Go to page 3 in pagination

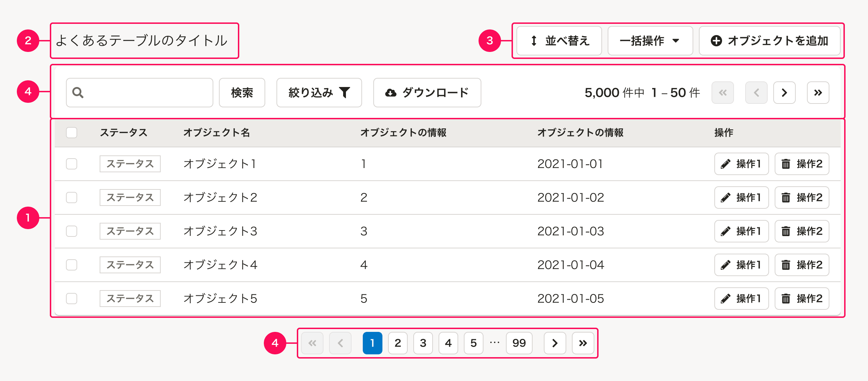pyautogui.click(x=423, y=343)
